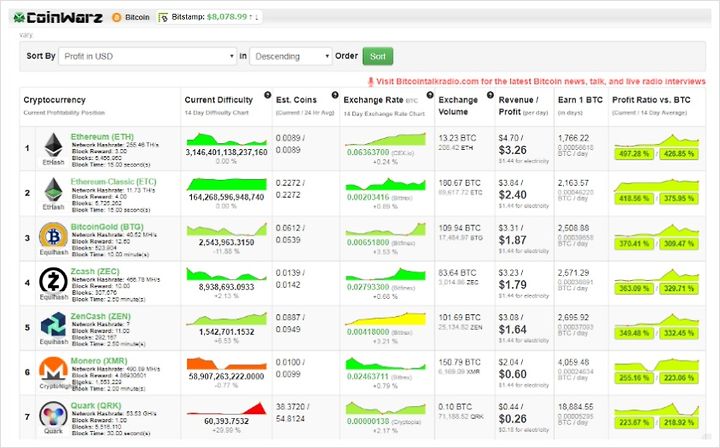The width and height of the screenshot is (720, 448).
Task: Click Ethereum exchange rate 0.06363700
Action: coord(368,152)
